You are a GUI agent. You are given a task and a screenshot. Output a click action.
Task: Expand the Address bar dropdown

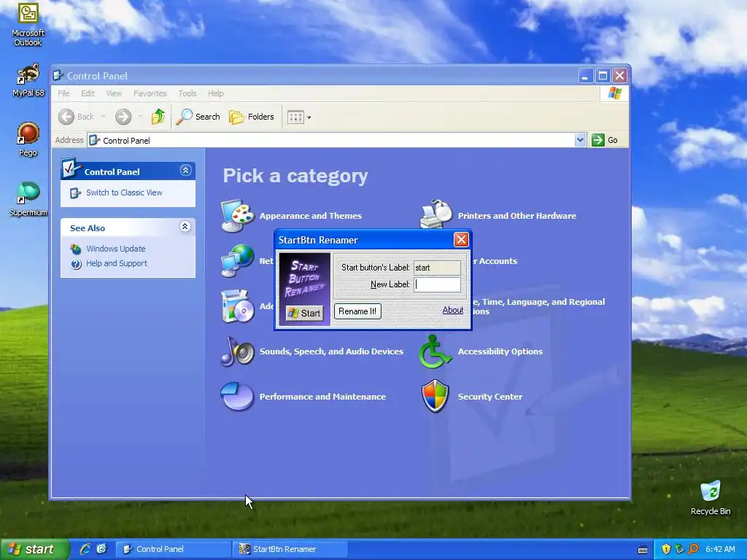[580, 140]
